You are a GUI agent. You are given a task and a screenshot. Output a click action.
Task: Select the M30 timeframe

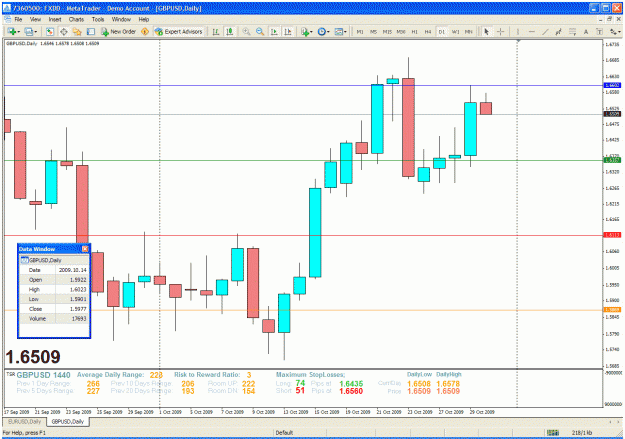click(401, 32)
